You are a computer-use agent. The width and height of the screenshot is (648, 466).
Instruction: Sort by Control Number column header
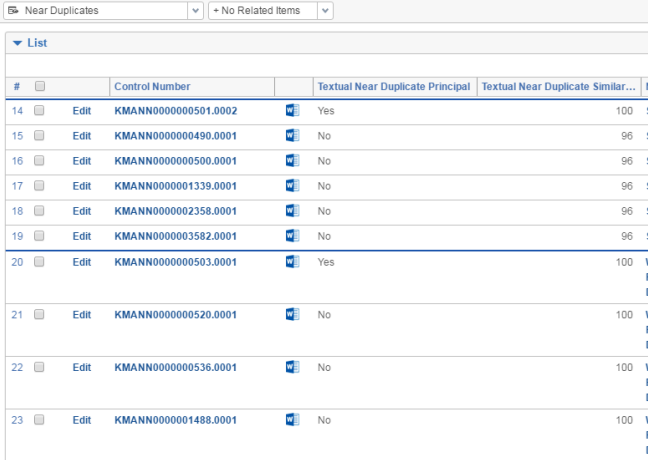tap(152, 86)
